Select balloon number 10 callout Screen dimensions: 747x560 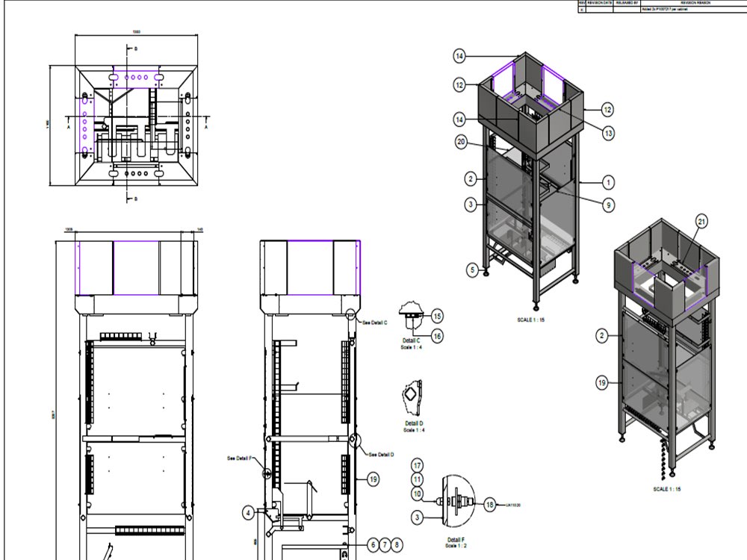pyautogui.click(x=418, y=494)
